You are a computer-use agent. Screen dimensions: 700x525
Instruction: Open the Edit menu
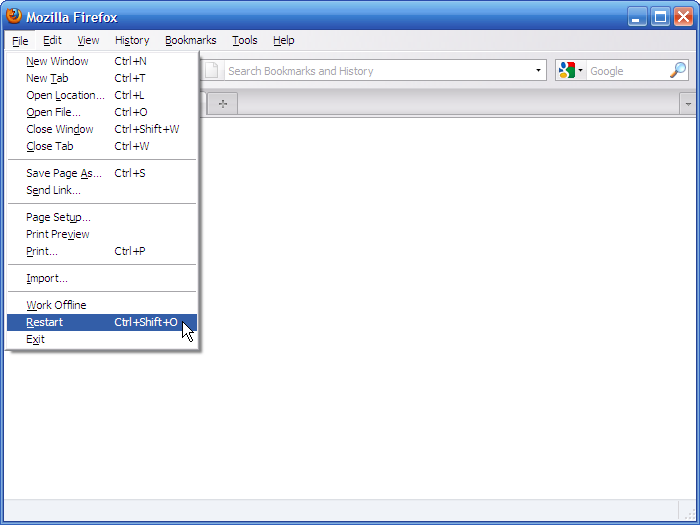coord(52,40)
